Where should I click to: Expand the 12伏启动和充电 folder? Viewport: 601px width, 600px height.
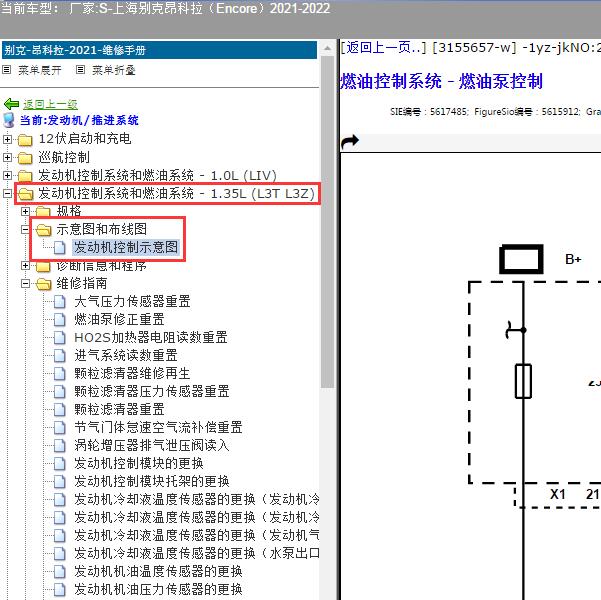point(7,139)
